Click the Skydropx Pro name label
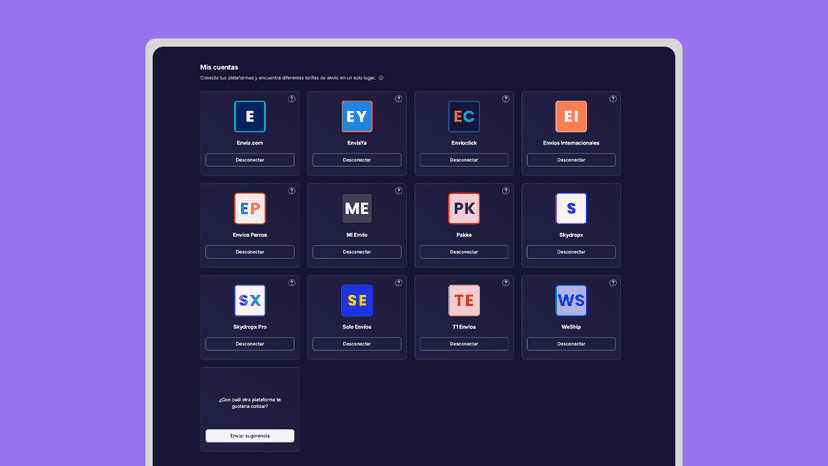 250,327
